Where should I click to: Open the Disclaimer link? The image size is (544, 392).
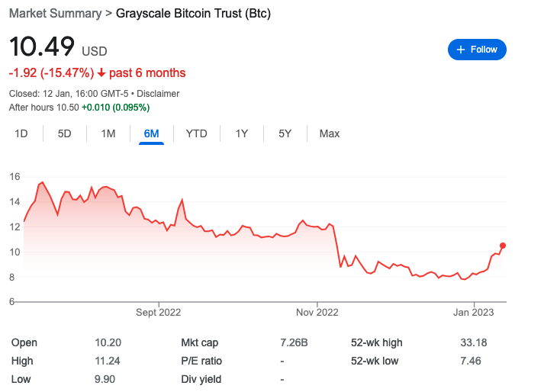[x=158, y=94]
